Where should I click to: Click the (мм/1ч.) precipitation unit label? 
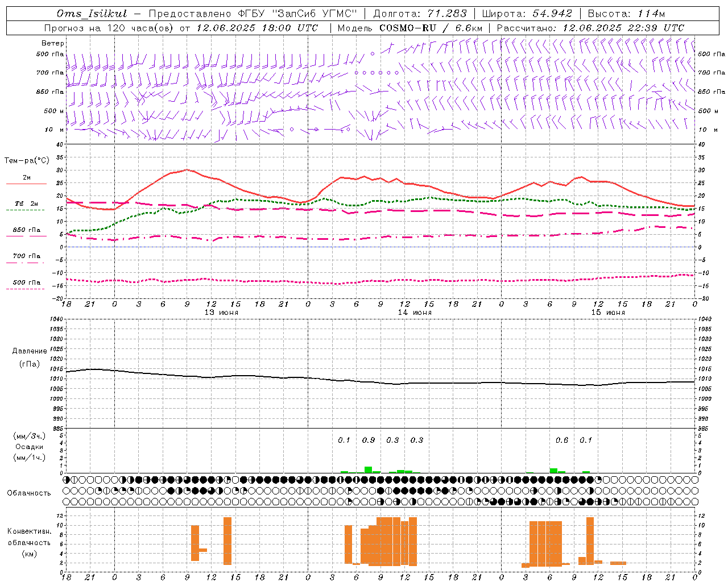click(x=30, y=458)
